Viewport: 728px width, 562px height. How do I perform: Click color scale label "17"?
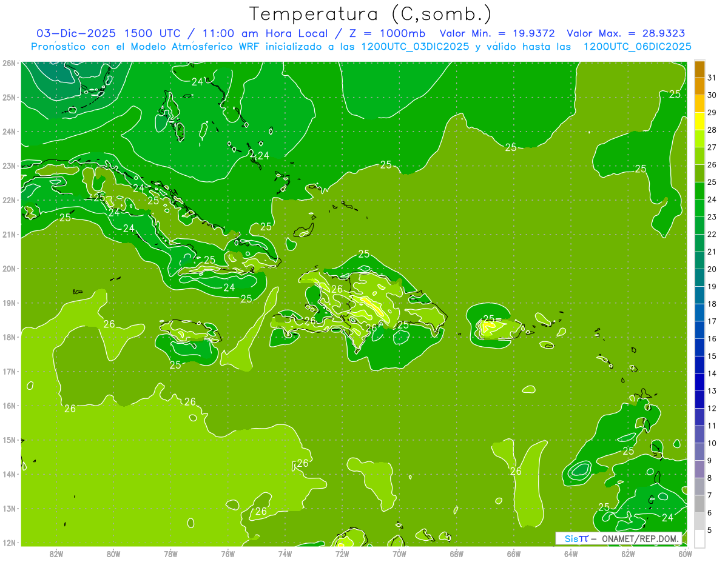pyautogui.click(x=712, y=321)
